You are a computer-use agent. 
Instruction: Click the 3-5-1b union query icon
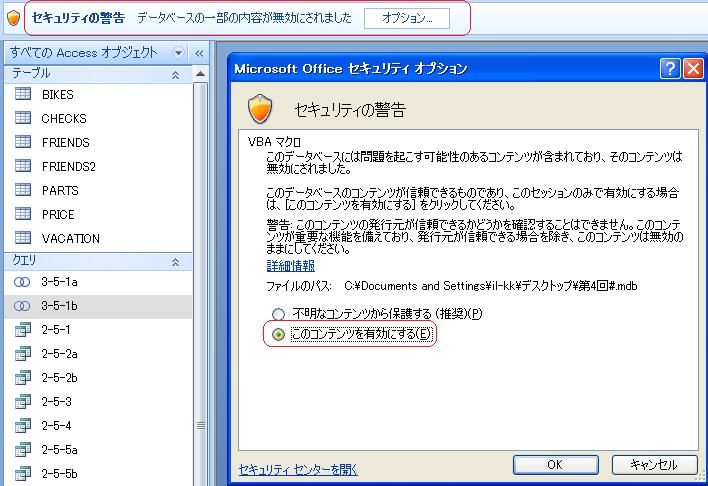point(22,306)
